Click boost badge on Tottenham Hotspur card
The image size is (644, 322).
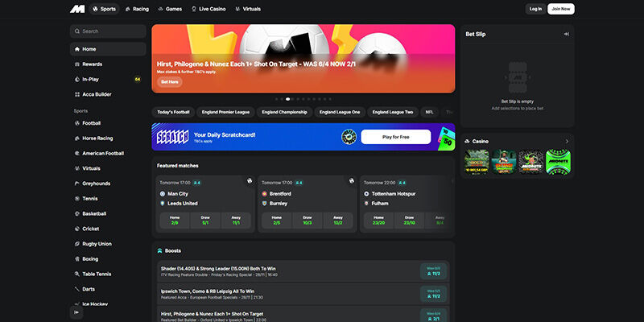(x=401, y=183)
